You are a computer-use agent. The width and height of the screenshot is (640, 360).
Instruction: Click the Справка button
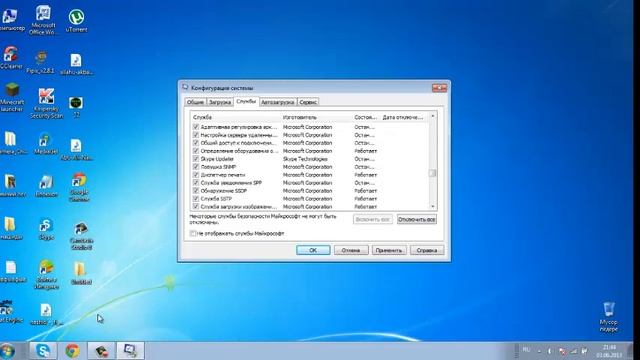(427, 250)
